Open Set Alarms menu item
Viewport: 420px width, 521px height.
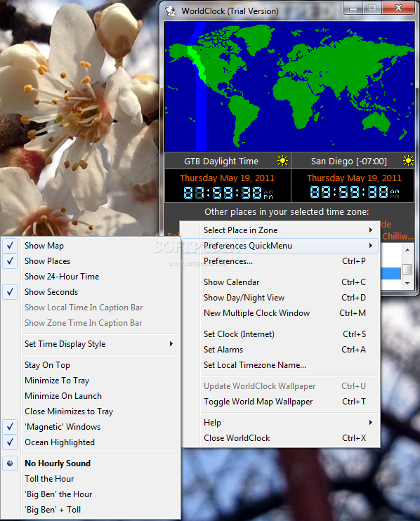pyautogui.click(x=280, y=350)
